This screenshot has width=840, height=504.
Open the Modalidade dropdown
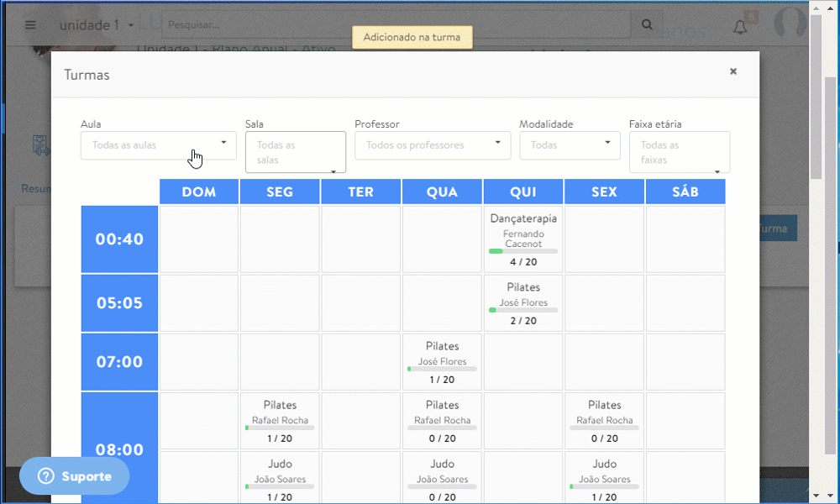tap(570, 144)
